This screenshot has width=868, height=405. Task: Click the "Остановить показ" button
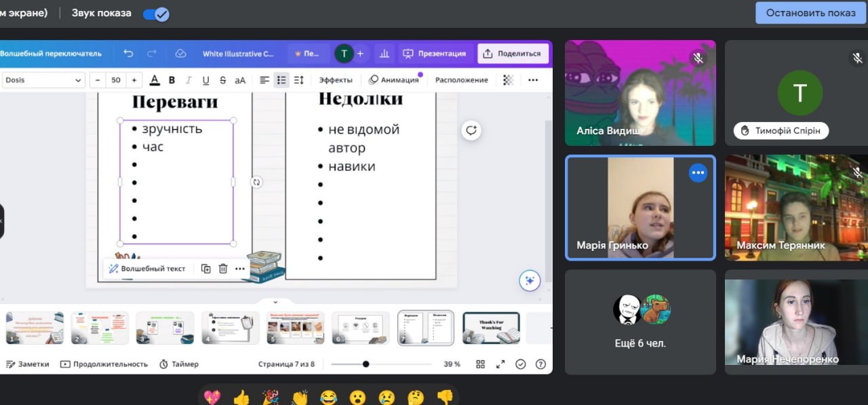click(x=811, y=13)
